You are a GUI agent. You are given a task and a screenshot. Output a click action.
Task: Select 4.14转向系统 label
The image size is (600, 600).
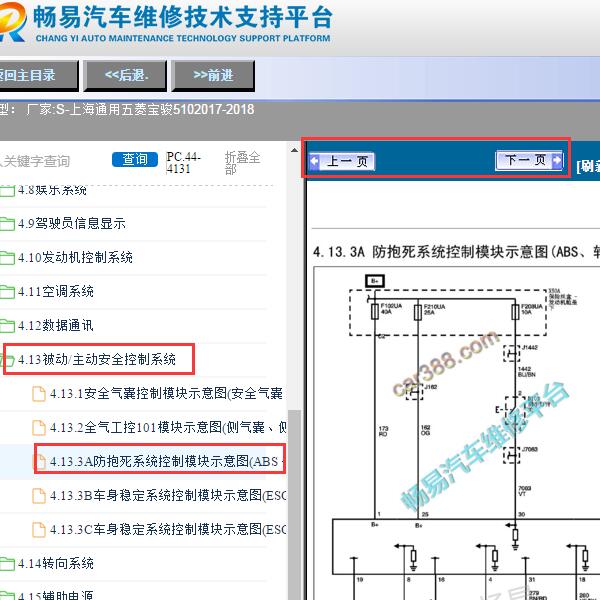56,564
